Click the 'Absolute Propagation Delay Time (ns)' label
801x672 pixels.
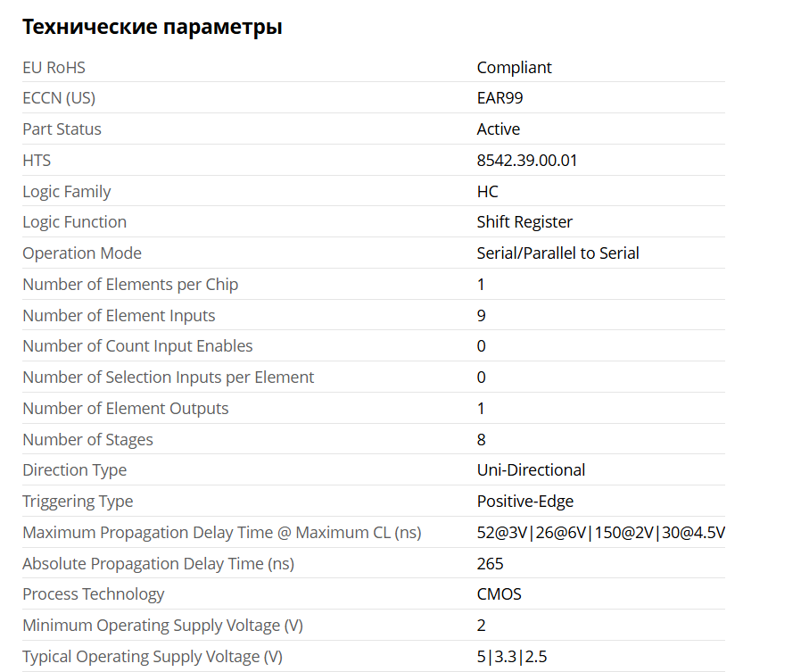coord(158,564)
